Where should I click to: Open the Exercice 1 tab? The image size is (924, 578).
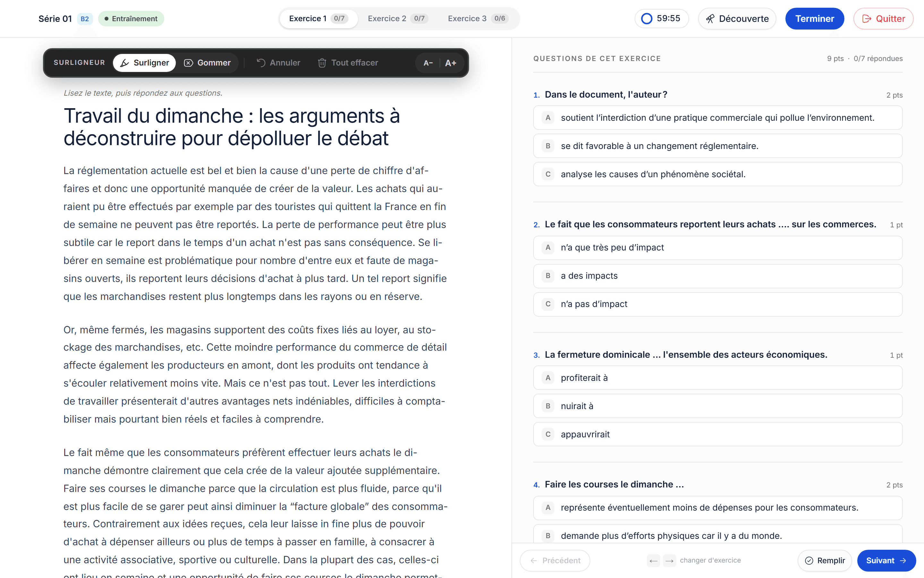[x=319, y=18]
